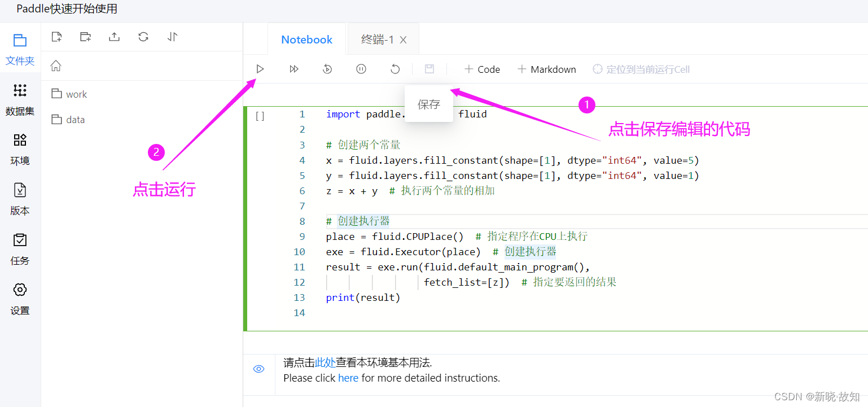Viewport: 868px width, 407px height.
Task: Open the work folder
Action: [69, 94]
